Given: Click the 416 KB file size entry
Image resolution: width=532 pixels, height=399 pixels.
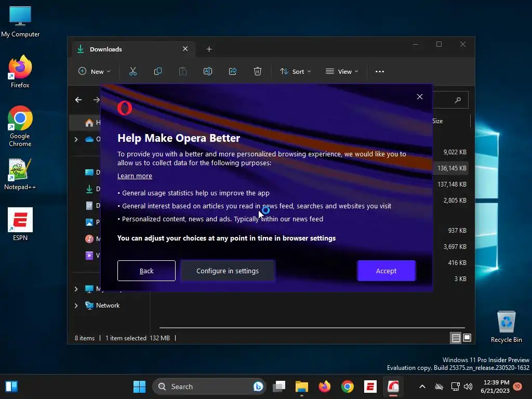Looking at the screenshot, I should [457, 262].
